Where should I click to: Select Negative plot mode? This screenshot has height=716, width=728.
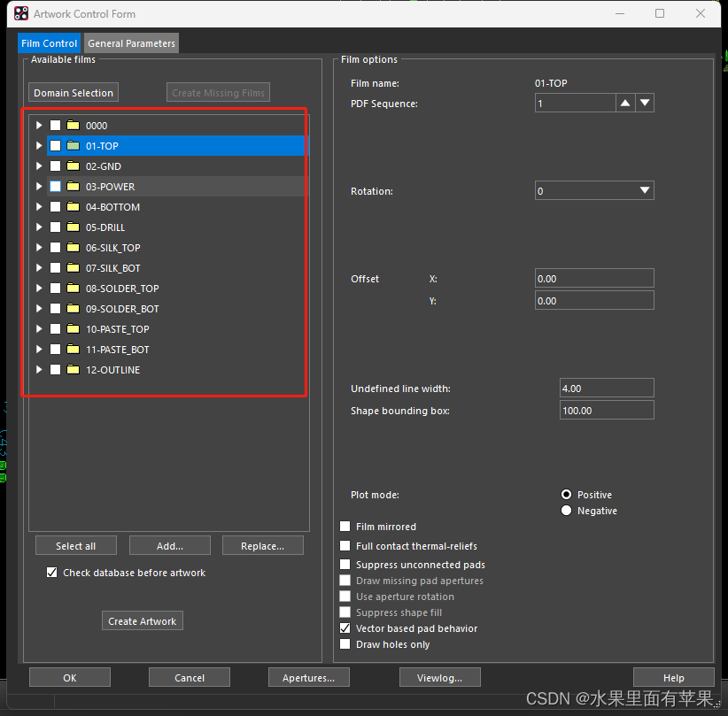click(x=567, y=511)
